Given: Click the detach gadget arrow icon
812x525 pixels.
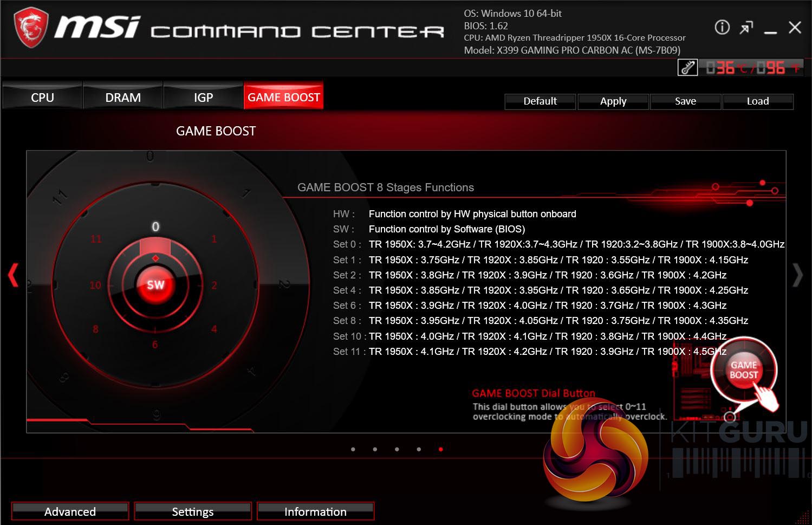Looking at the screenshot, I should point(746,27).
